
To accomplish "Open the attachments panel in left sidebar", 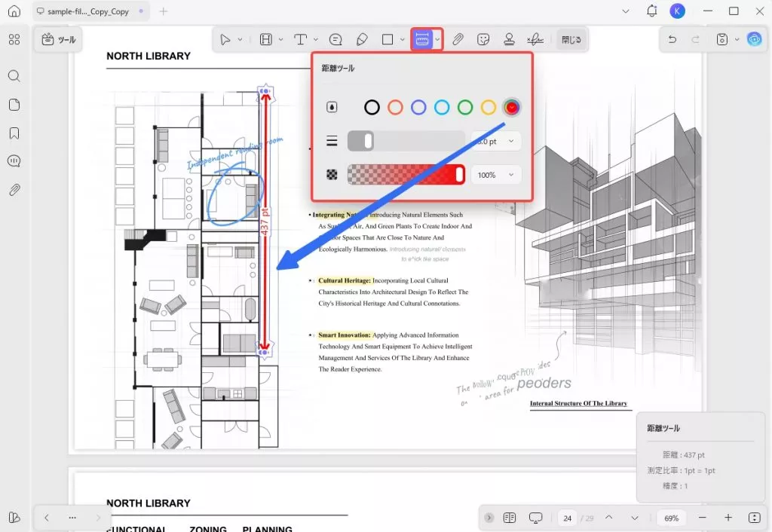I will (x=14, y=190).
